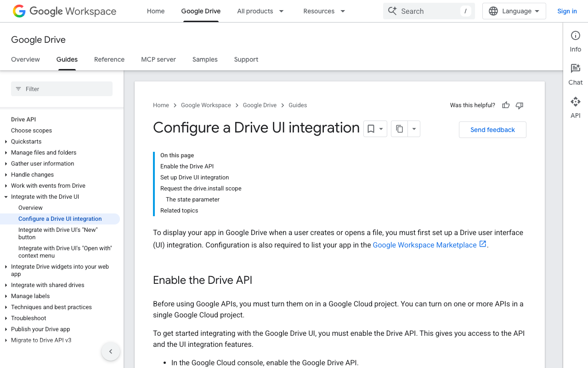Switch to the Samples tab

pyautogui.click(x=205, y=59)
